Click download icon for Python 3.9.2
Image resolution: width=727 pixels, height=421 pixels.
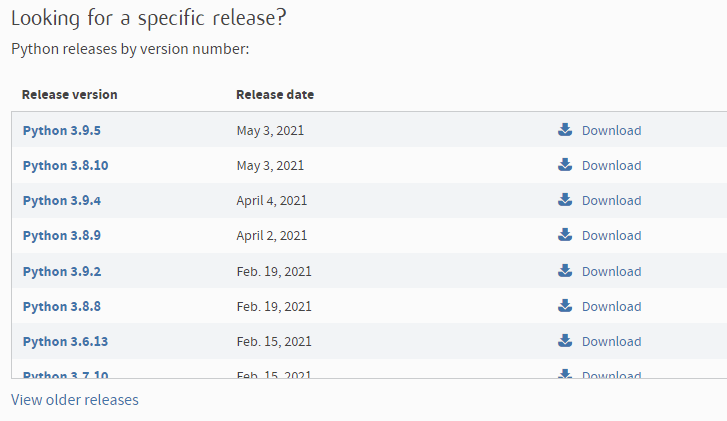(x=565, y=271)
